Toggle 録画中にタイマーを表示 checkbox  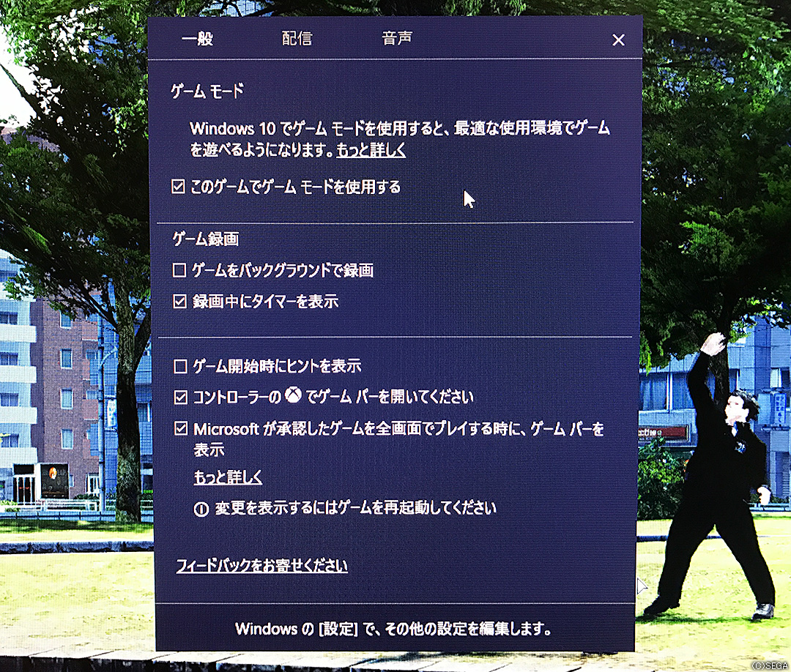point(179,302)
